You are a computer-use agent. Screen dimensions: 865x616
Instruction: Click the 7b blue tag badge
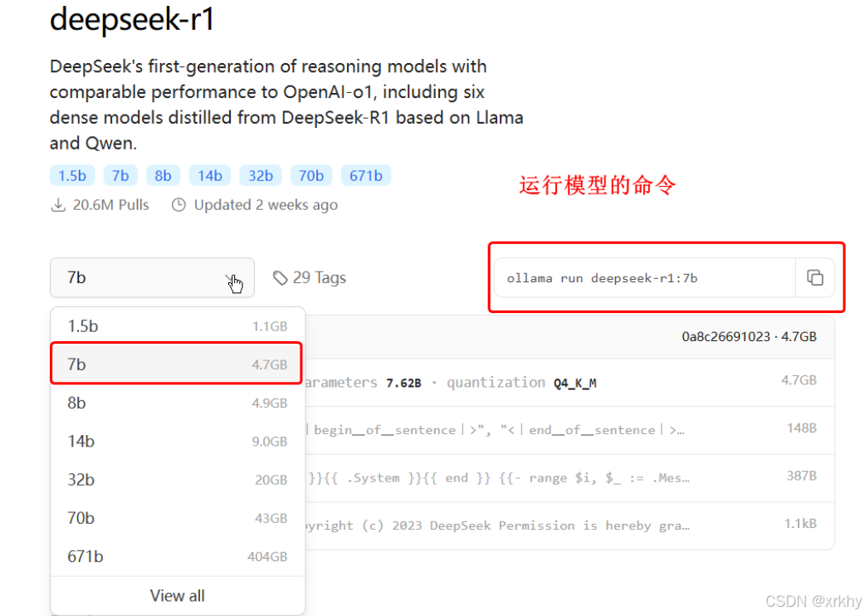tap(120, 175)
